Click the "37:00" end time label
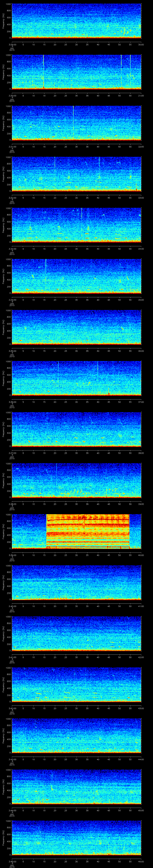 point(141,402)
